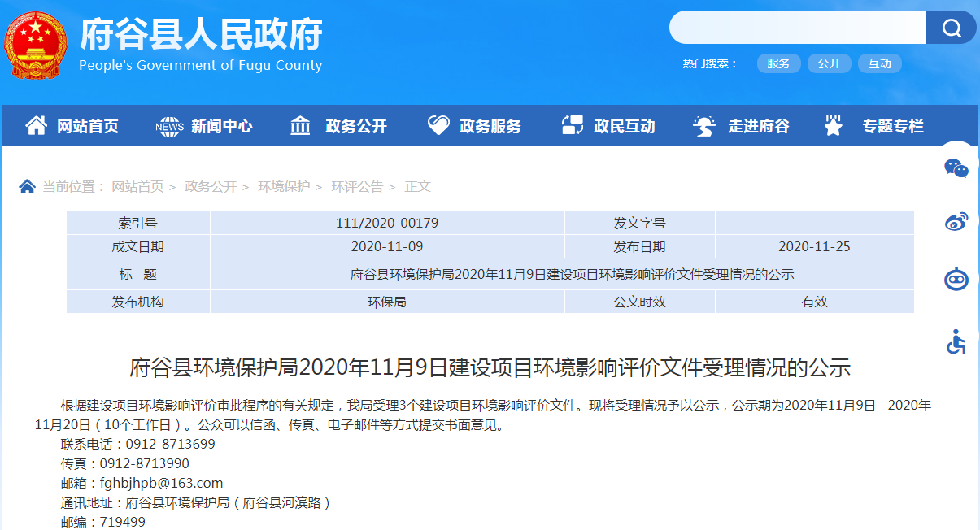The image size is (980, 530).
Task: Click the NEWS globe icon
Action: 169,126
